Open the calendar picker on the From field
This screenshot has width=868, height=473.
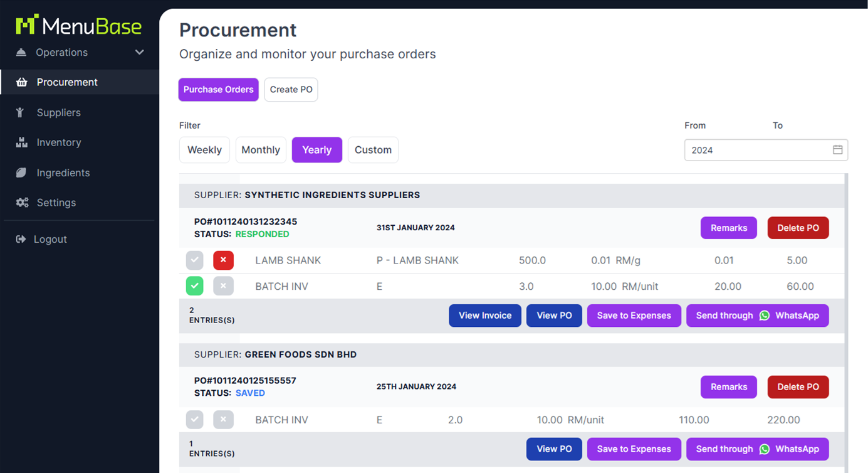(838, 150)
